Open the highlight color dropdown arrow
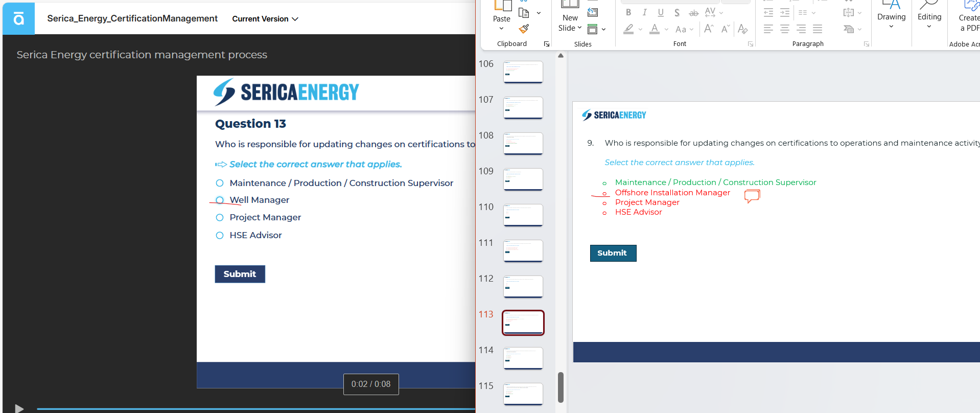The height and width of the screenshot is (413, 980). click(x=640, y=29)
